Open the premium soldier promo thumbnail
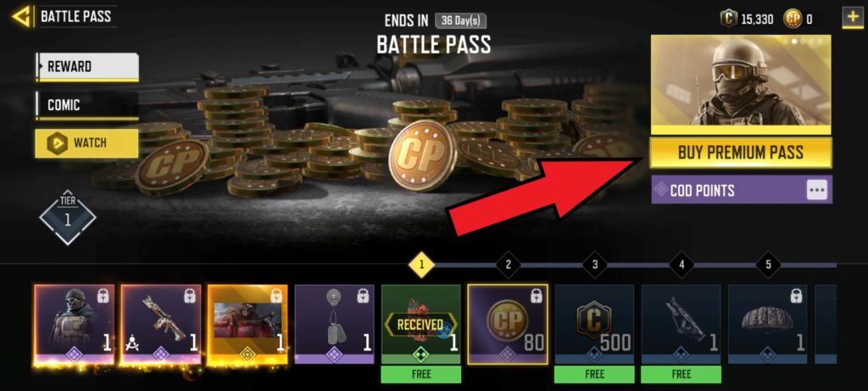Screen dimensions: 868x391 741,85
